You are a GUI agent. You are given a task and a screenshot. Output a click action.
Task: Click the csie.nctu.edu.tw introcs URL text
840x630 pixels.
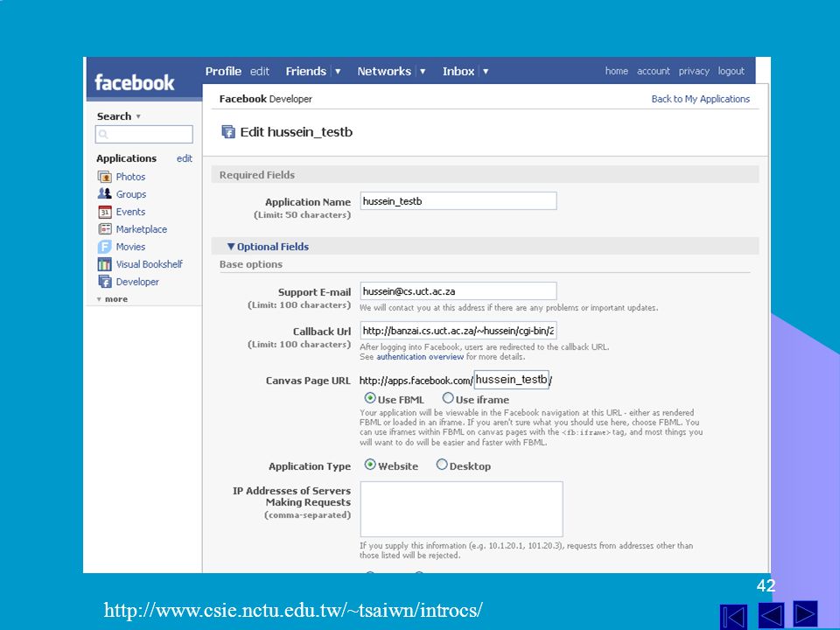[293, 610]
